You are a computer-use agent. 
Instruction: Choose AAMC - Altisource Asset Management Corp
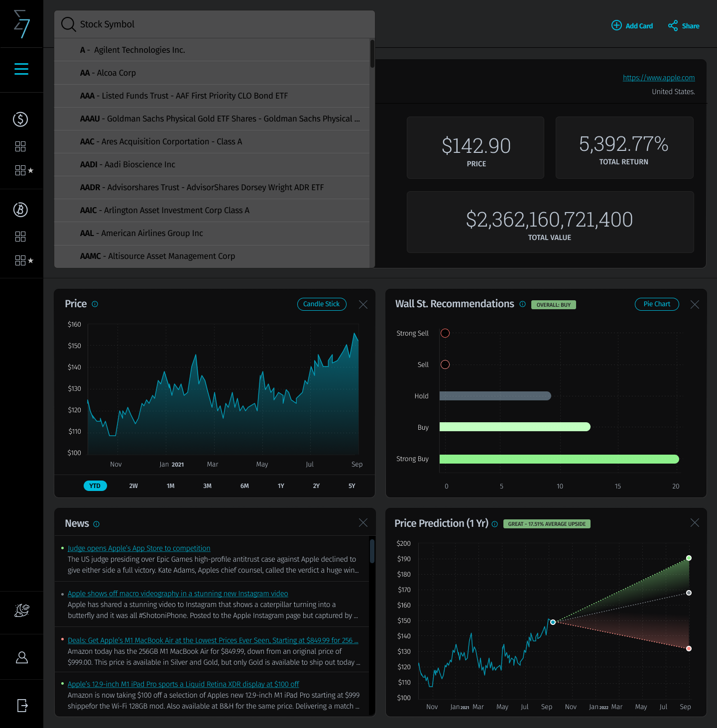[x=212, y=256]
